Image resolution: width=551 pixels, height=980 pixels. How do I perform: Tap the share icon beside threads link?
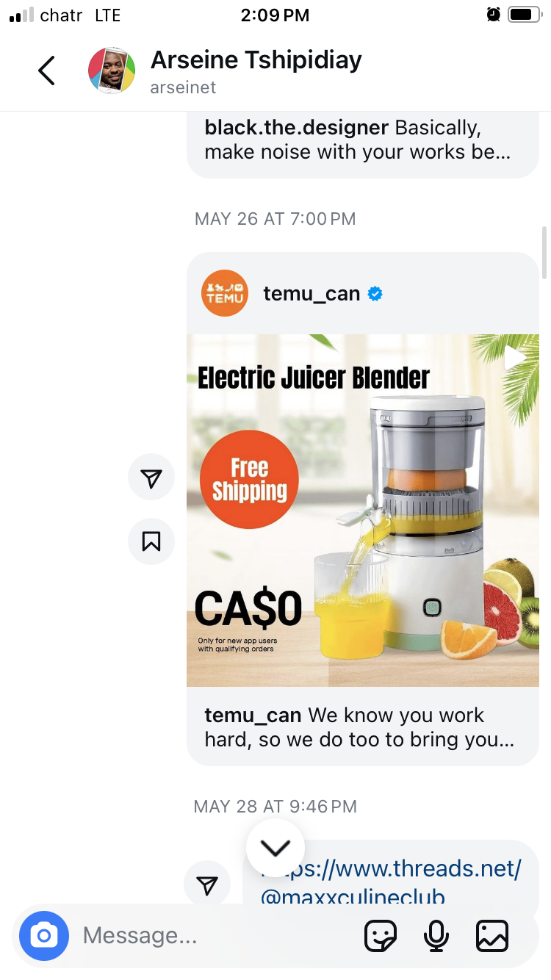pyautogui.click(x=207, y=884)
